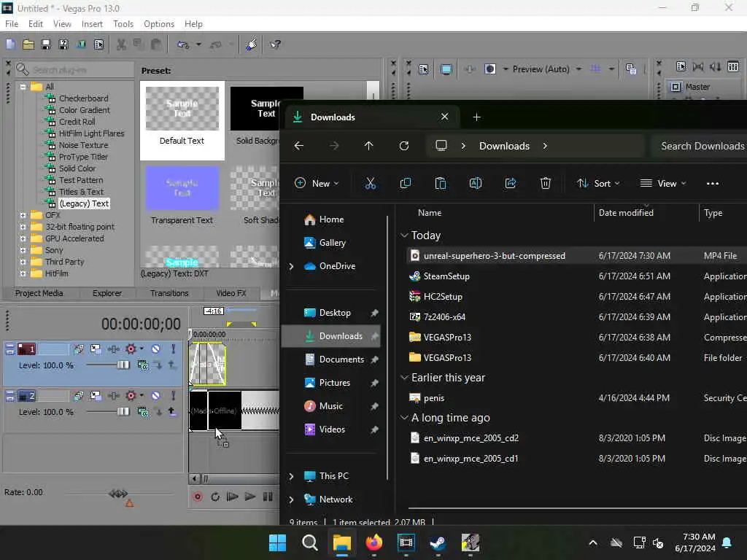The height and width of the screenshot is (560, 747).
Task: Toggle automation settings gear on track 1
Action: 131,349
